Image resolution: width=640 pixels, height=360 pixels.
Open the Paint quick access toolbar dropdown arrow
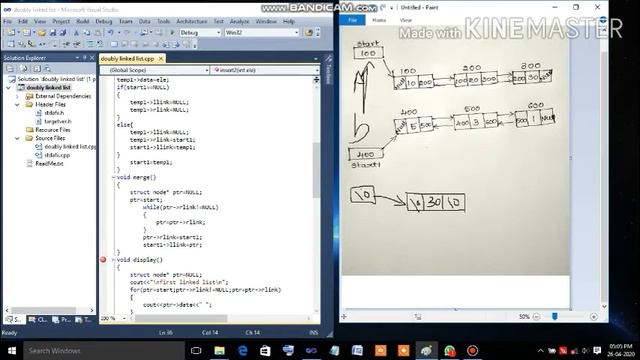(x=391, y=8)
